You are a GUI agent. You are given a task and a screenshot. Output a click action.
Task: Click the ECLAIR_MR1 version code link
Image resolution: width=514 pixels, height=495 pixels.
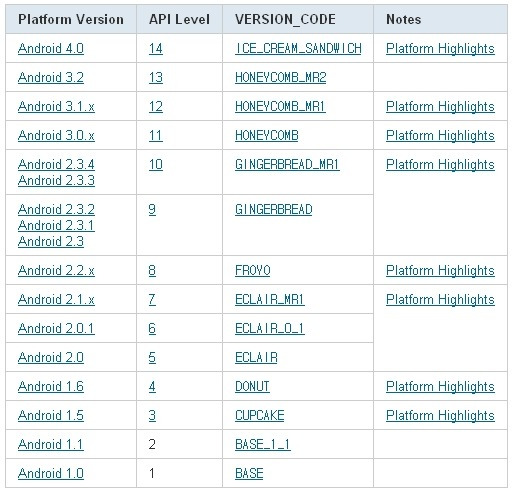[270, 299]
